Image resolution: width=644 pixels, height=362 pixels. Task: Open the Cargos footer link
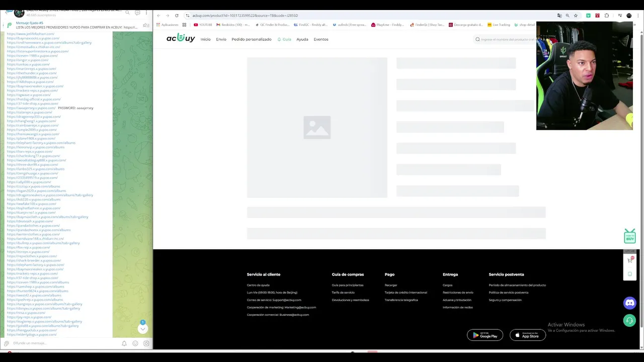coord(448,285)
